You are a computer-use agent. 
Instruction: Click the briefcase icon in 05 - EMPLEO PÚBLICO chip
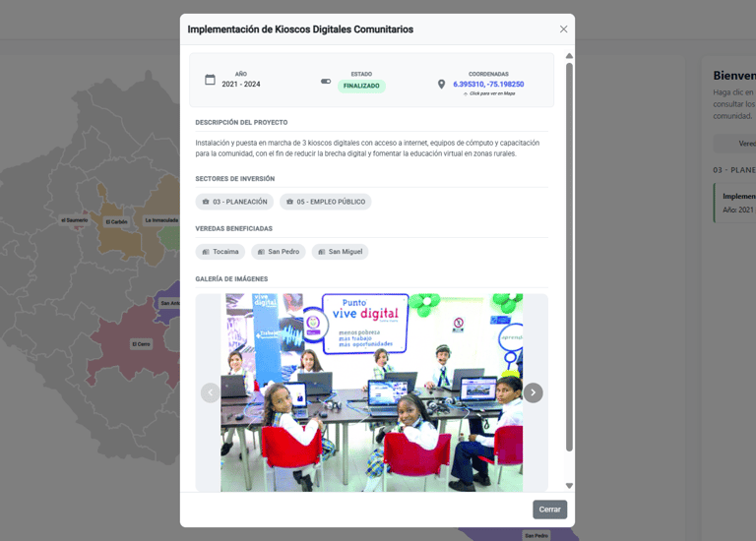tap(289, 202)
